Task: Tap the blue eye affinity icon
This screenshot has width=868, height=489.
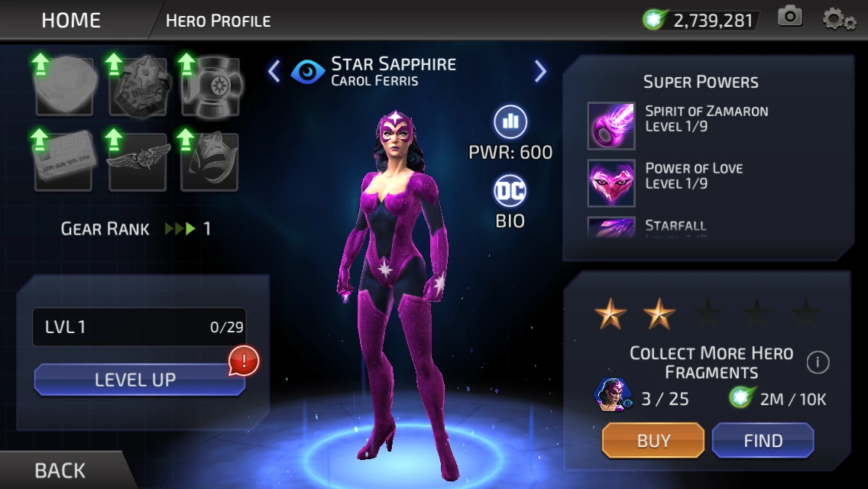Action: 308,72
